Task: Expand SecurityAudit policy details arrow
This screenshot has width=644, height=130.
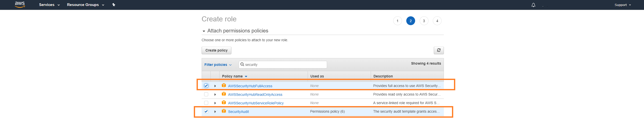Action: tap(215, 112)
